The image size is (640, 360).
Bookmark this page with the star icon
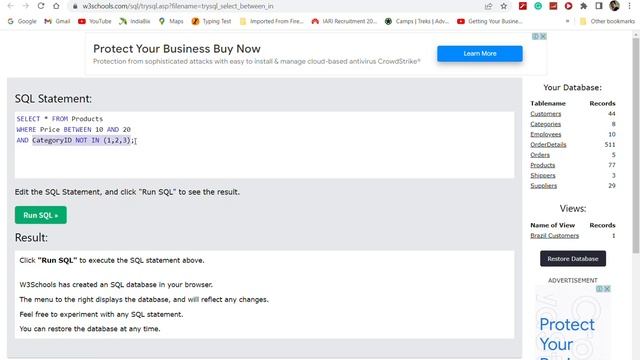coord(504,6)
